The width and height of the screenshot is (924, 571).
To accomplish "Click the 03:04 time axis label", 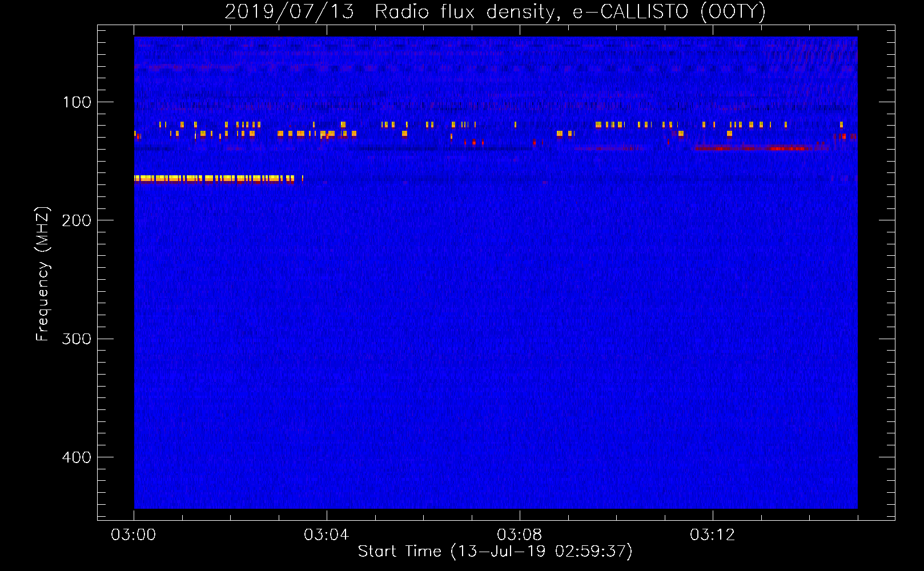I will point(327,535).
